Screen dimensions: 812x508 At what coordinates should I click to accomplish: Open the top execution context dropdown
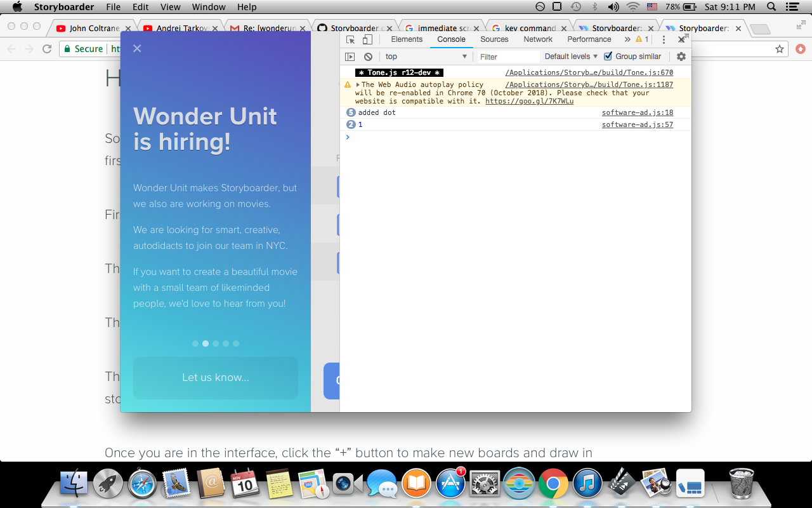click(x=426, y=57)
